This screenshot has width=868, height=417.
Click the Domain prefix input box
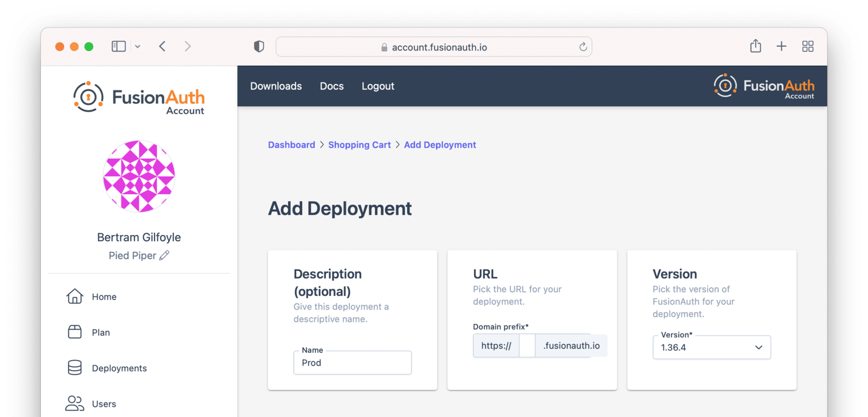coord(527,345)
